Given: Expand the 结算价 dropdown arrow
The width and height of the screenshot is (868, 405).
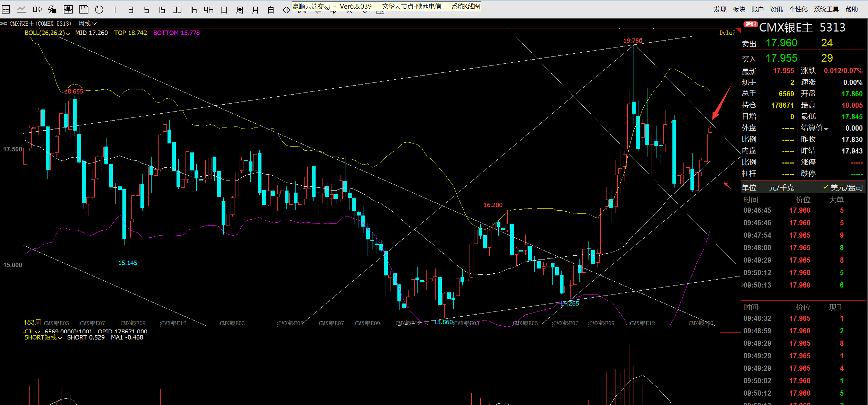Looking at the screenshot, I should [826, 129].
